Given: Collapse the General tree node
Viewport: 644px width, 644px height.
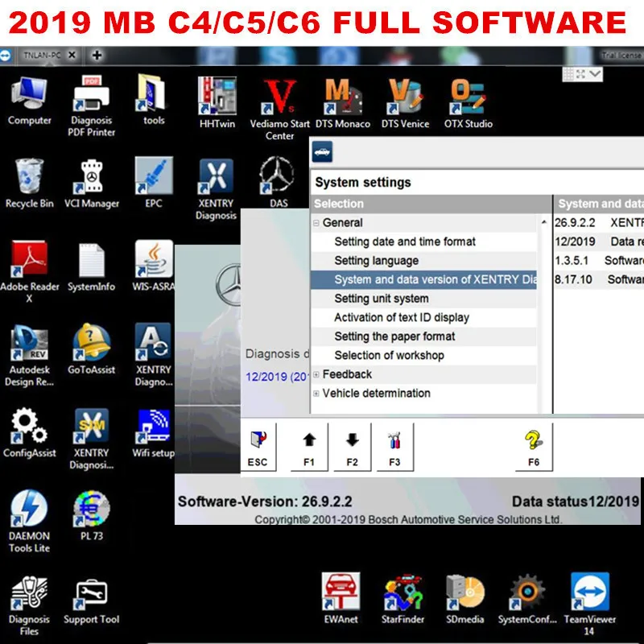Looking at the screenshot, I should point(316,223).
